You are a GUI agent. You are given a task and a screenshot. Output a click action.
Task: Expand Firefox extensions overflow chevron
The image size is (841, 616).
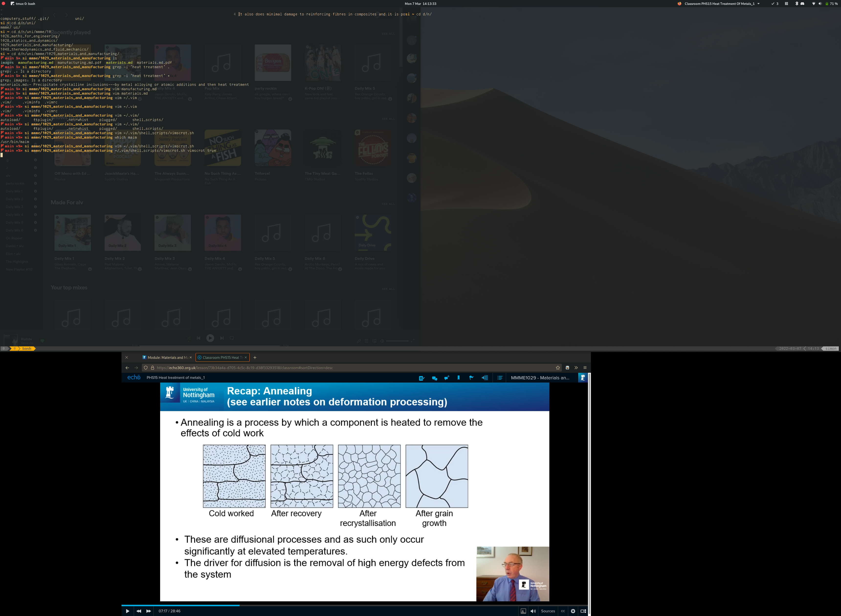[576, 368]
